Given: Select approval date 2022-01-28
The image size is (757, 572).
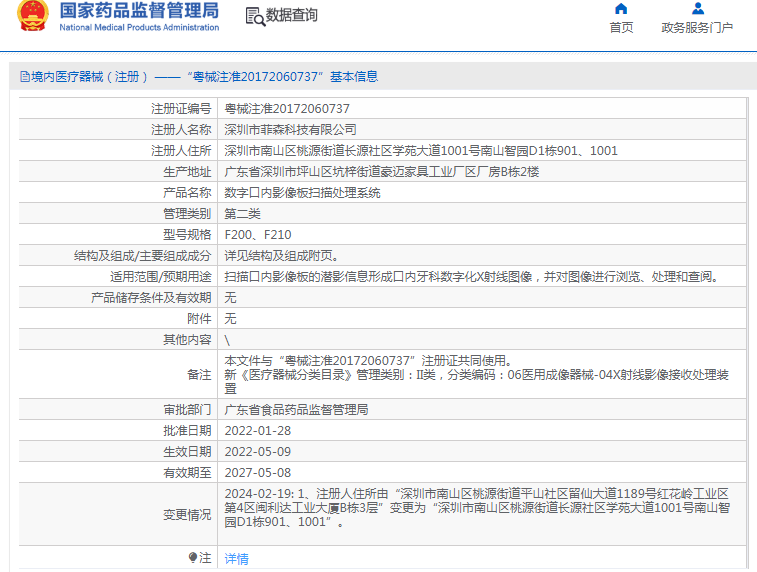Looking at the screenshot, I should pyautogui.click(x=258, y=431).
